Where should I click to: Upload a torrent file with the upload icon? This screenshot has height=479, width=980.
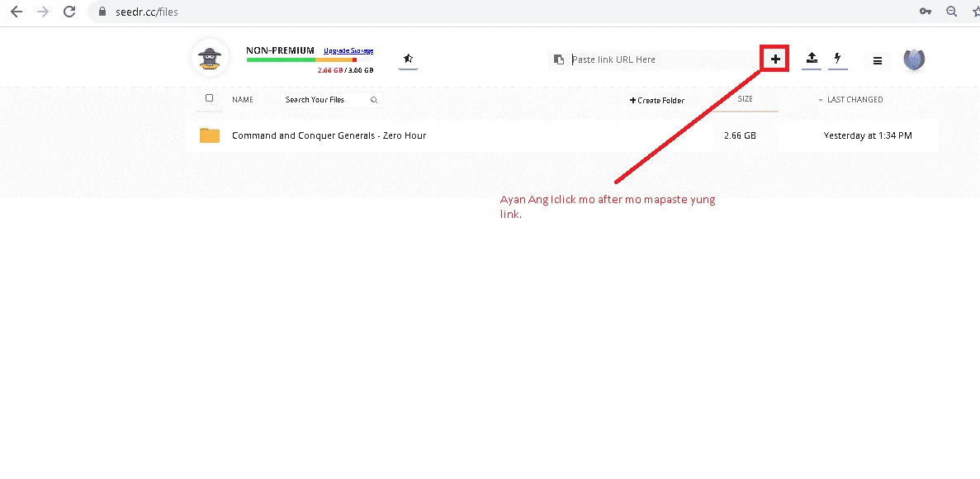click(812, 59)
